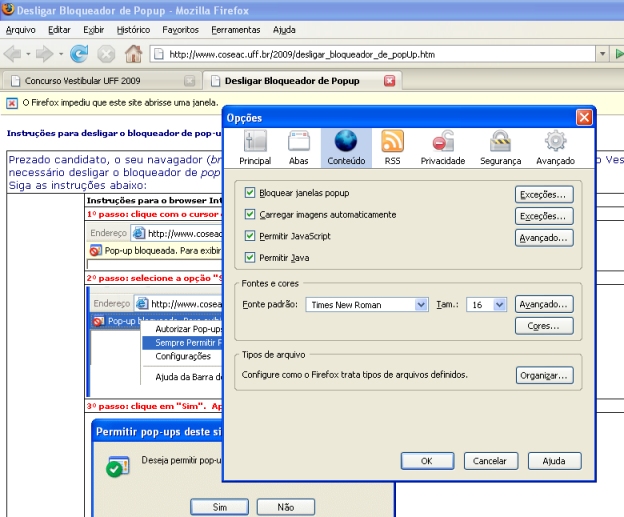Toggle Permitir JavaScript checkbox

250,236
